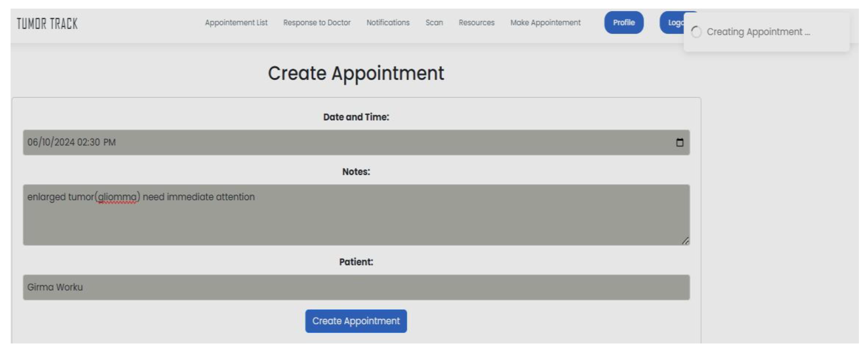Select Scan in the navigation bar
This screenshot has height=355, width=868.
(434, 23)
